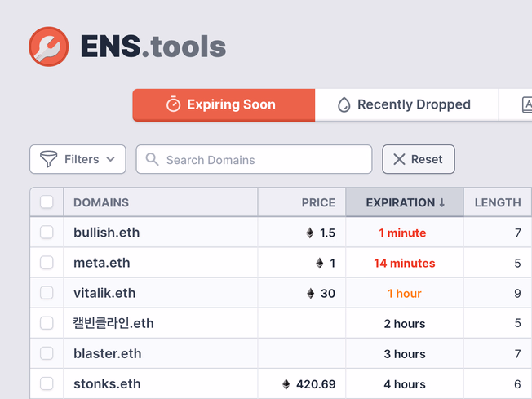Viewport: 532px width, 399px height.
Task: Click the X icon in Reset button
Action: coord(399,159)
